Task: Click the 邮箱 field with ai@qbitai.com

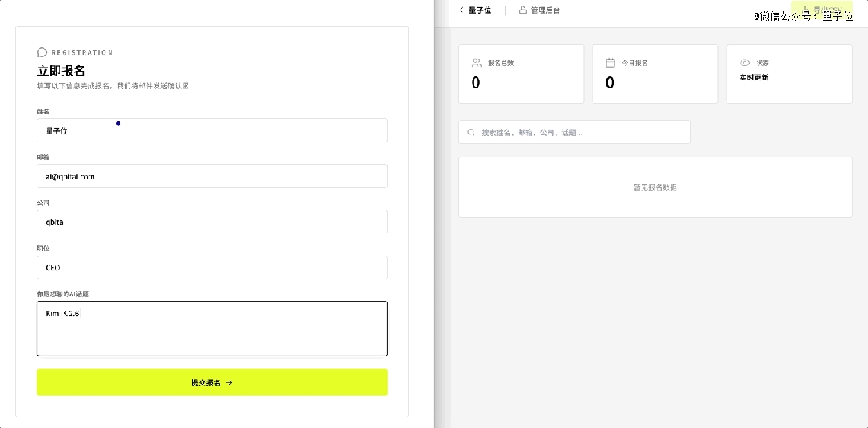Action: (x=212, y=176)
